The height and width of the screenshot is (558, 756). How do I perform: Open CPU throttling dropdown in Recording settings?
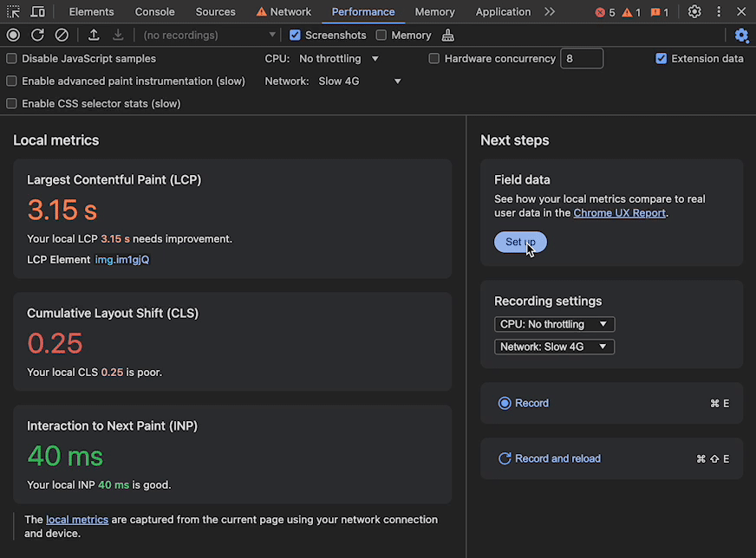(x=554, y=323)
